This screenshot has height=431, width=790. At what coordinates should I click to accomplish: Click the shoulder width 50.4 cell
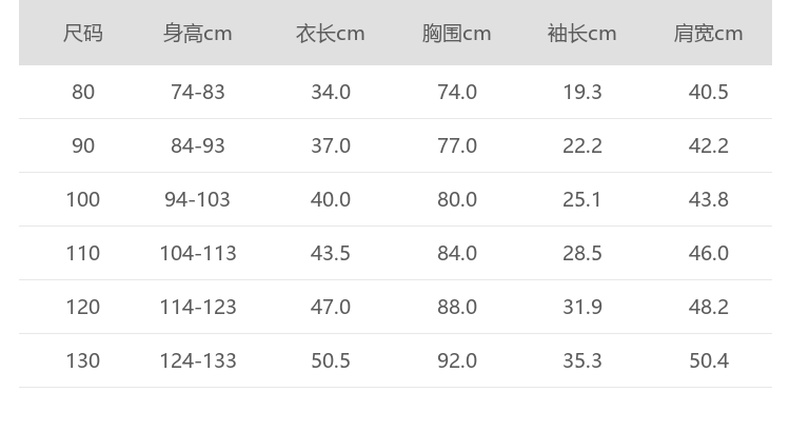coord(708,360)
